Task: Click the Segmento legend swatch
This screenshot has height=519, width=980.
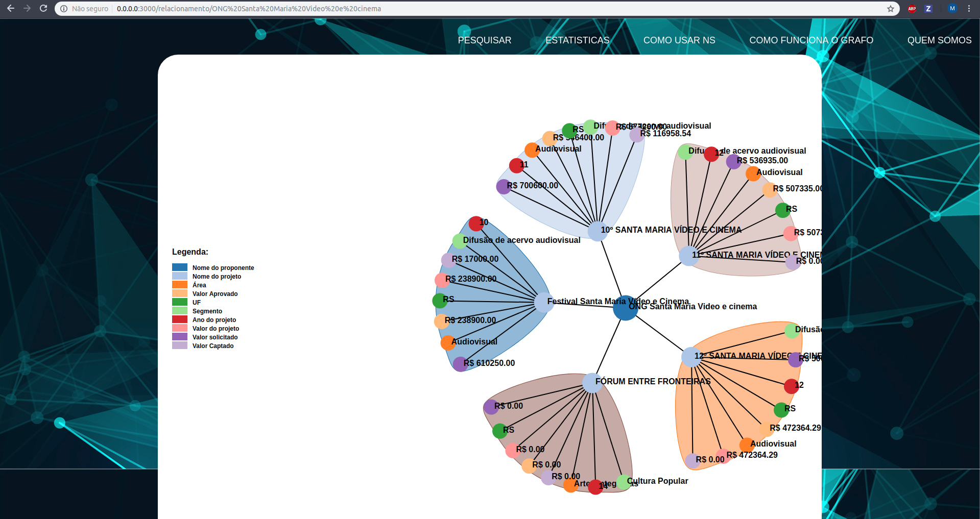Action: coord(180,311)
